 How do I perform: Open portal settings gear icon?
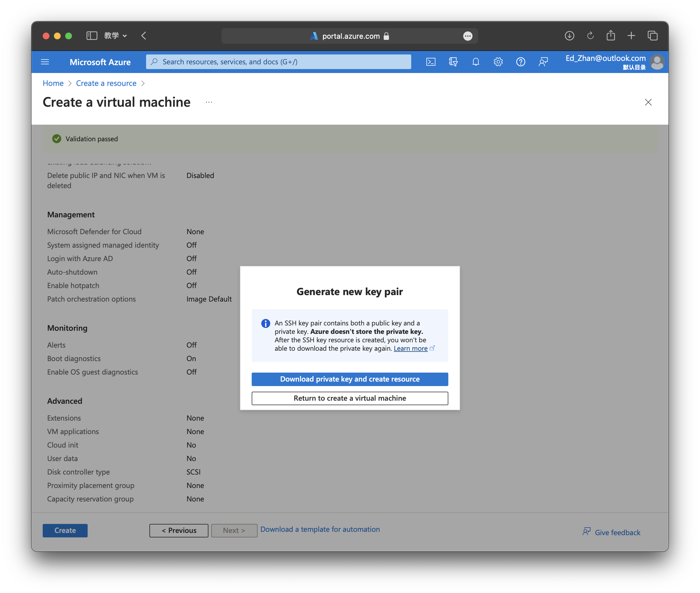498,62
